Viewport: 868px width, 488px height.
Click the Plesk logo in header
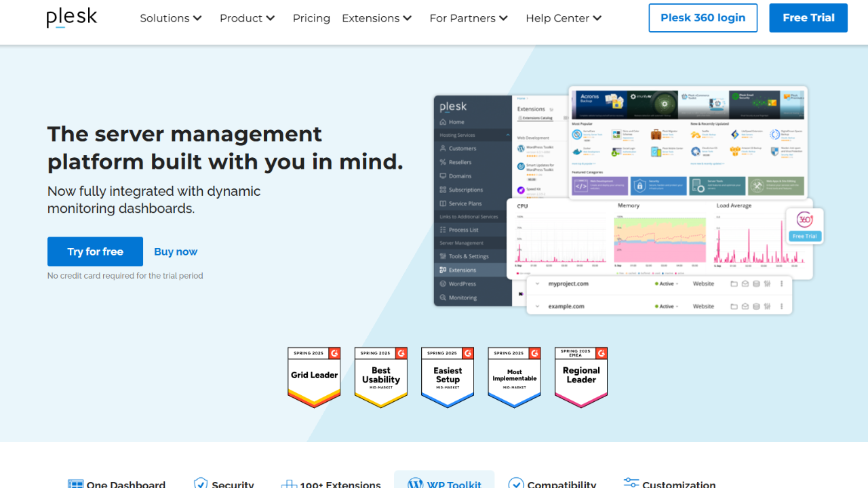[x=72, y=18]
